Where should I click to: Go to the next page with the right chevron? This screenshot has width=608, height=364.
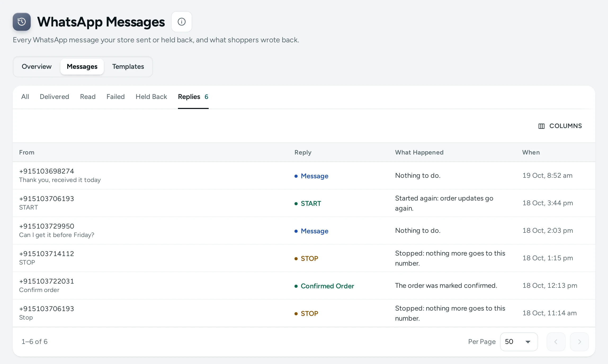click(x=579, y=342)
